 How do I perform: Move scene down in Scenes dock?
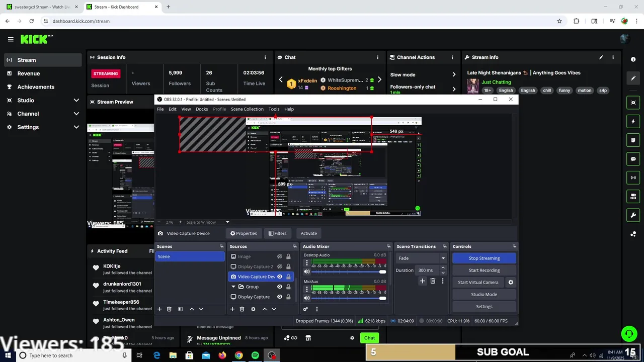[x=201, y=309]
